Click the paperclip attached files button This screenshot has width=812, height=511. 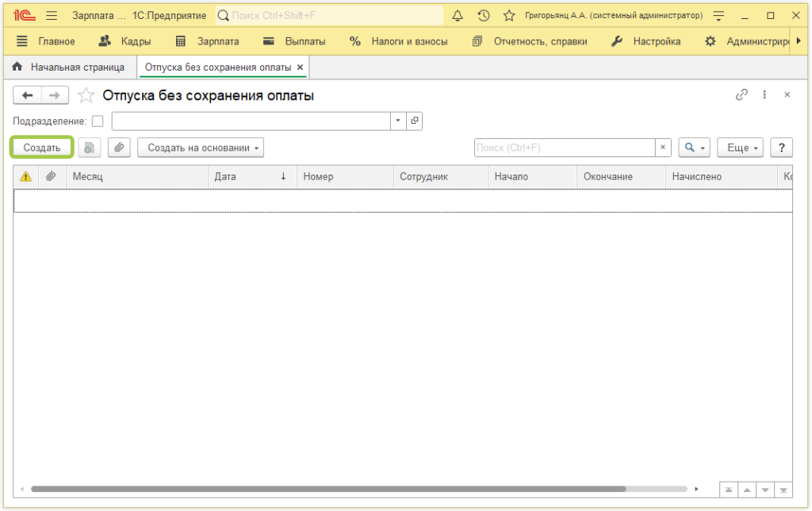(x=118, y=148)
